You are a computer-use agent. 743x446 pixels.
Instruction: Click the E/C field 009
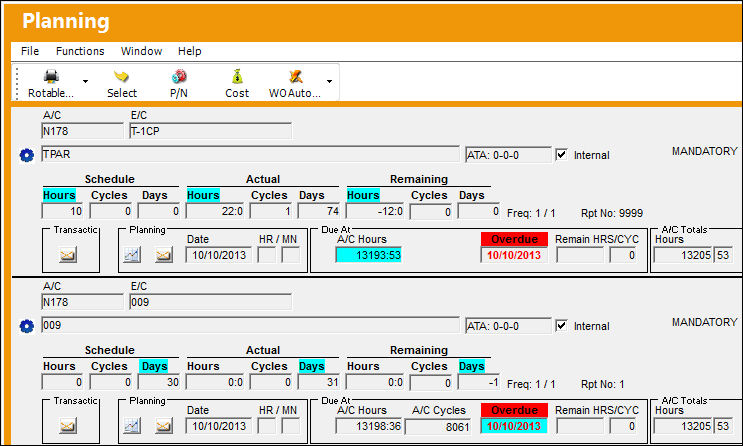[210, 302]
